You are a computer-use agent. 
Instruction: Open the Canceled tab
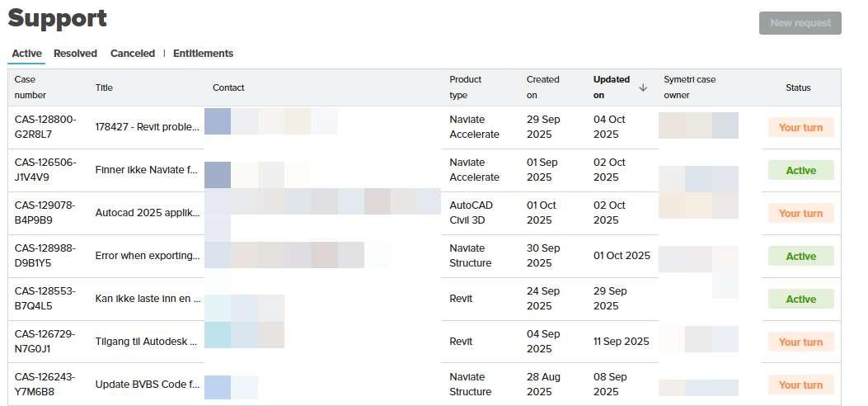point(133,54)
